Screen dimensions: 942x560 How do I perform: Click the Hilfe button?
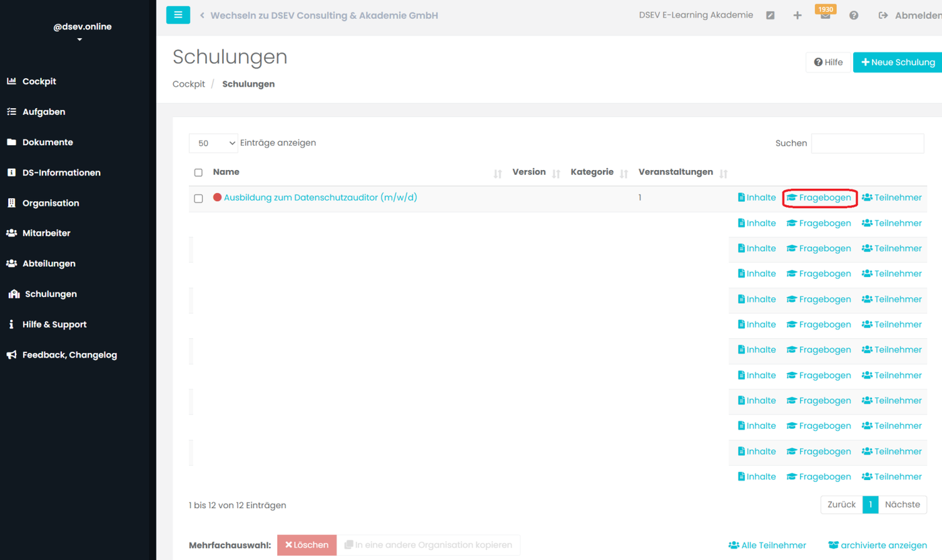coord(828,63)
